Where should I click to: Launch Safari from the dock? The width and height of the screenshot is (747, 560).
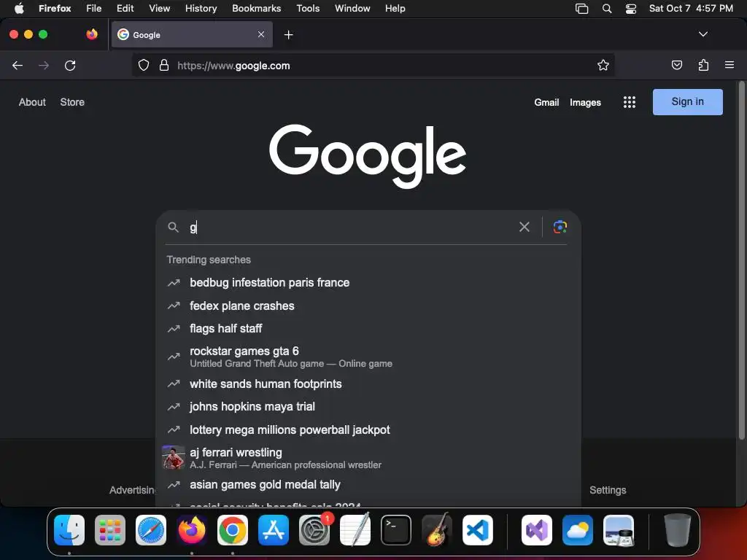[x=151, y=529]
